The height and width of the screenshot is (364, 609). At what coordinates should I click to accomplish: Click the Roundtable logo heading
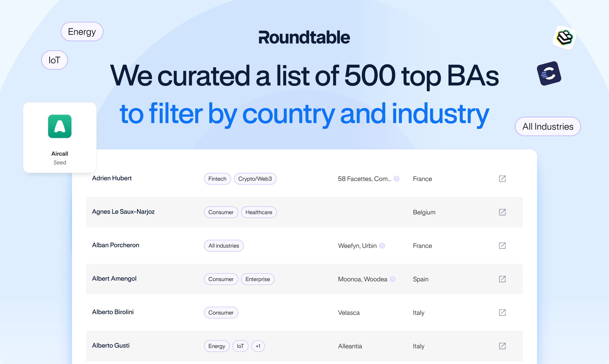click(304, 38)
